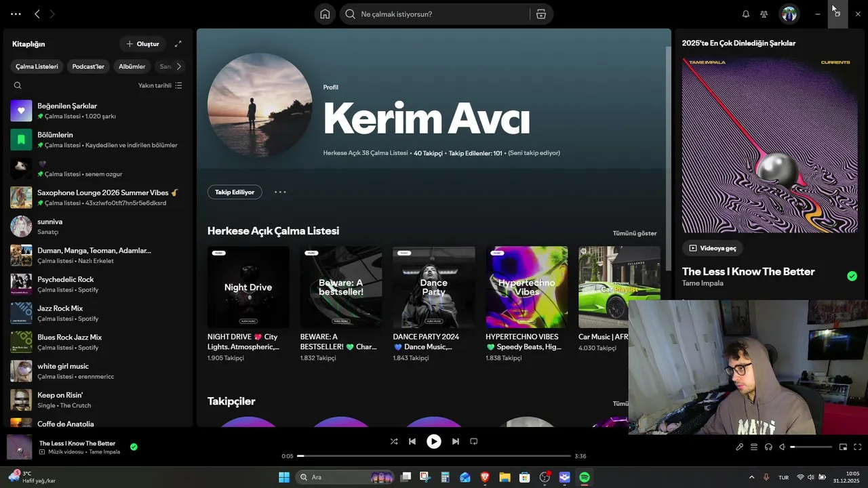Image resolution: width=868 pixels, height=488 pixels.
Task: Play the current song
Action: click(434, 441)
